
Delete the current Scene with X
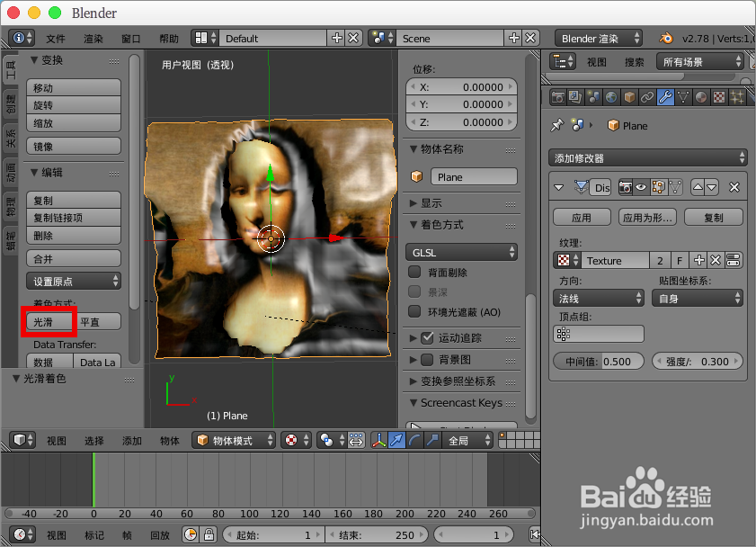click(x=530, y=38)
